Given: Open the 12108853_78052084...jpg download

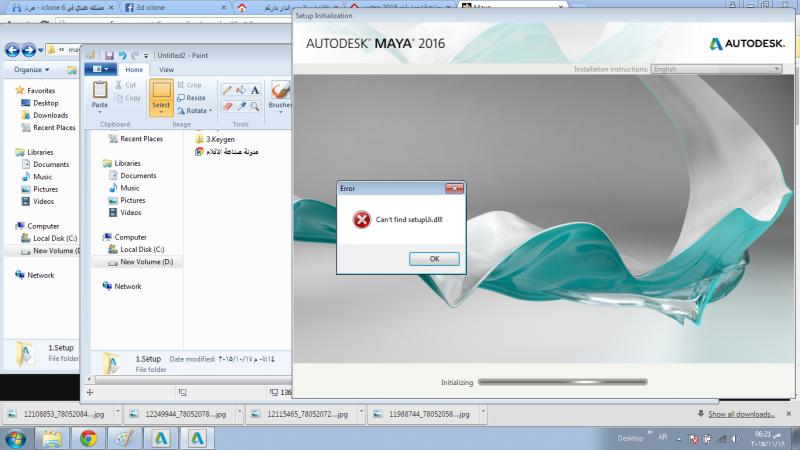Looking at the screenshot, I should click(x=58, y=414).
